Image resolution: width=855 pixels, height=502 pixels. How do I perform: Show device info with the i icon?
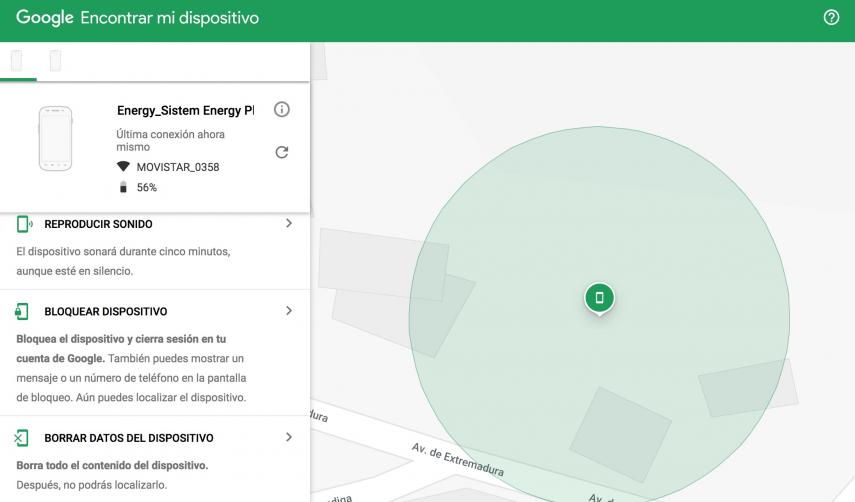pyautogui.click(x=281, y=110)
